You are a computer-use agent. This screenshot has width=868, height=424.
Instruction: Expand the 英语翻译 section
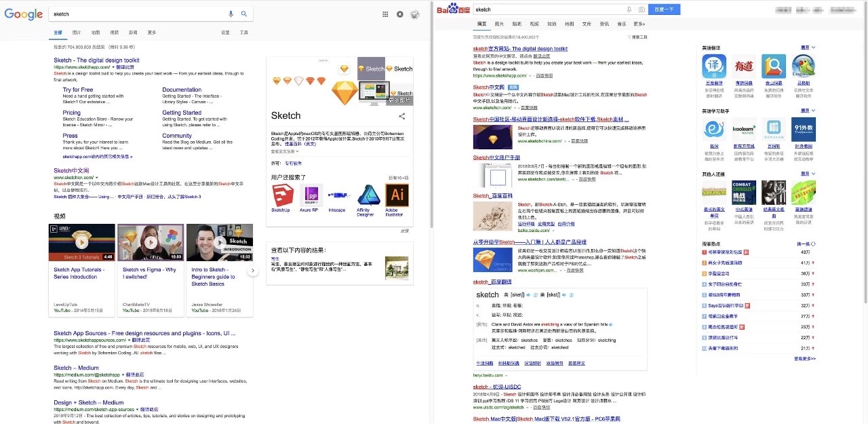point(808,47)
